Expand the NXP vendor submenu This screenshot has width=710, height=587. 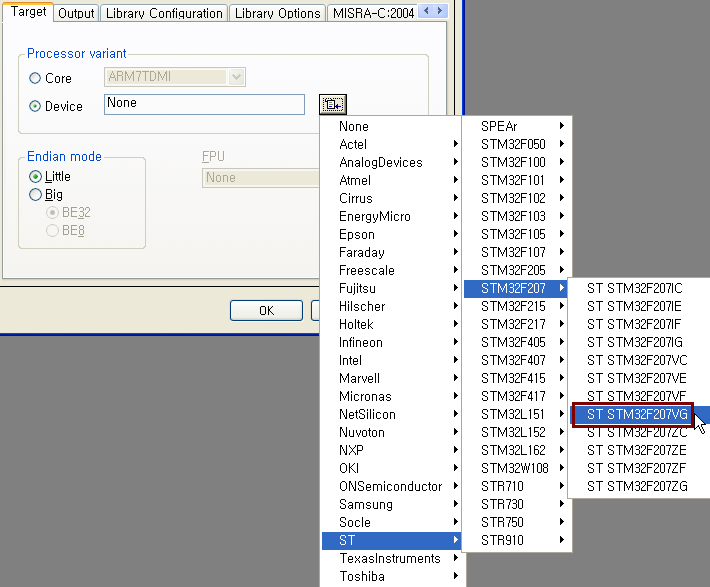point(391,450)
